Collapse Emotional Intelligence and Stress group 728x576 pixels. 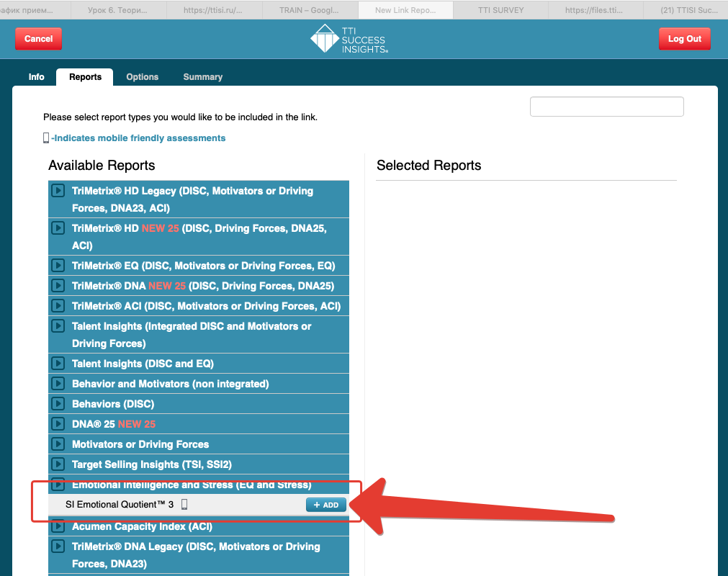click(x=58, y=485)
